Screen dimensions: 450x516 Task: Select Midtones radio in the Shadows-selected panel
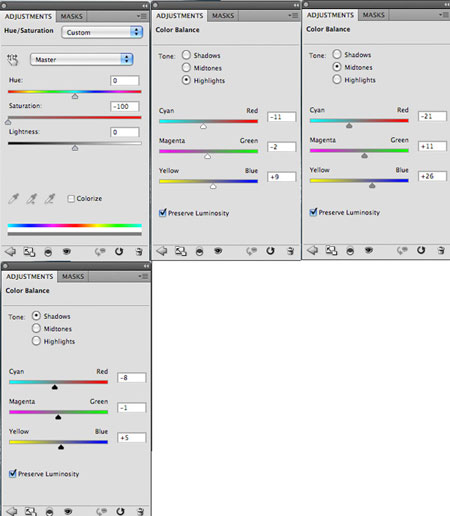tap(36, 328)
